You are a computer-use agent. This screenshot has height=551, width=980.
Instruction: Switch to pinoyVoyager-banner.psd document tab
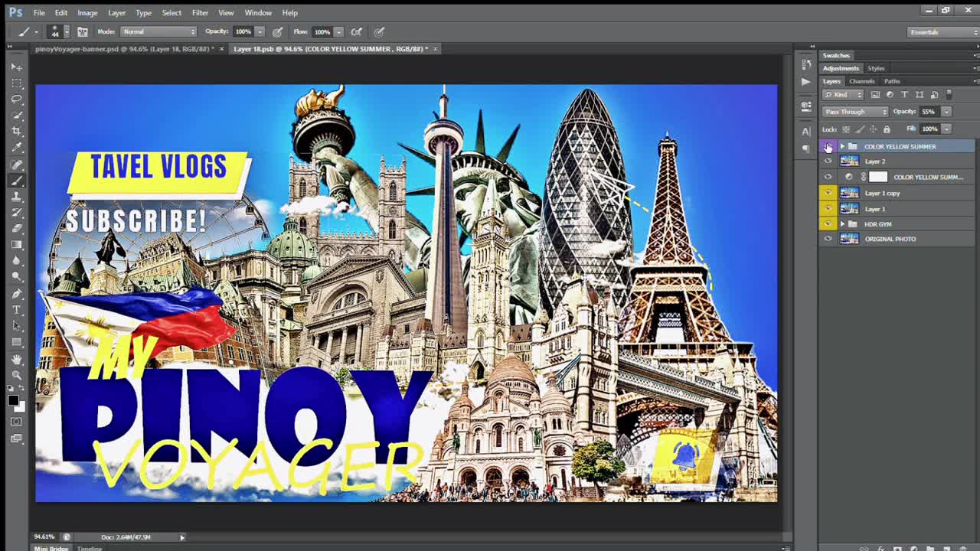tap(124, 49)
